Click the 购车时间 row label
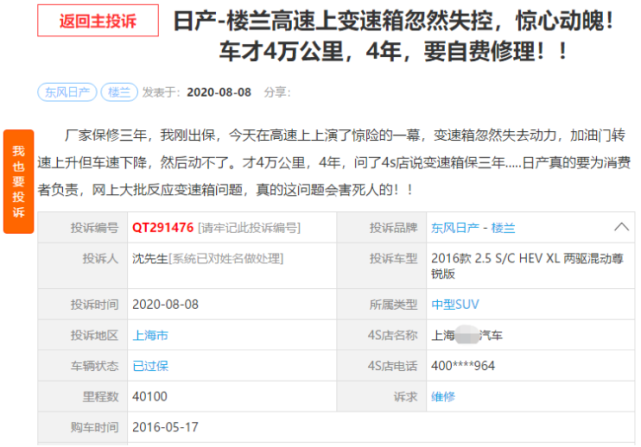The image size is (641, 447). click(94, 427)
